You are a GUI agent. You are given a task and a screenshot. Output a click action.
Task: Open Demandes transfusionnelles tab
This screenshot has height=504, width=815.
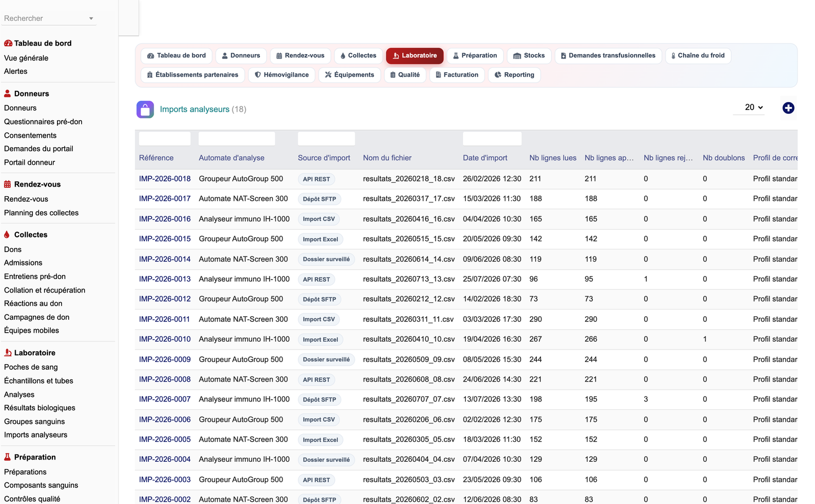point(608,56)
